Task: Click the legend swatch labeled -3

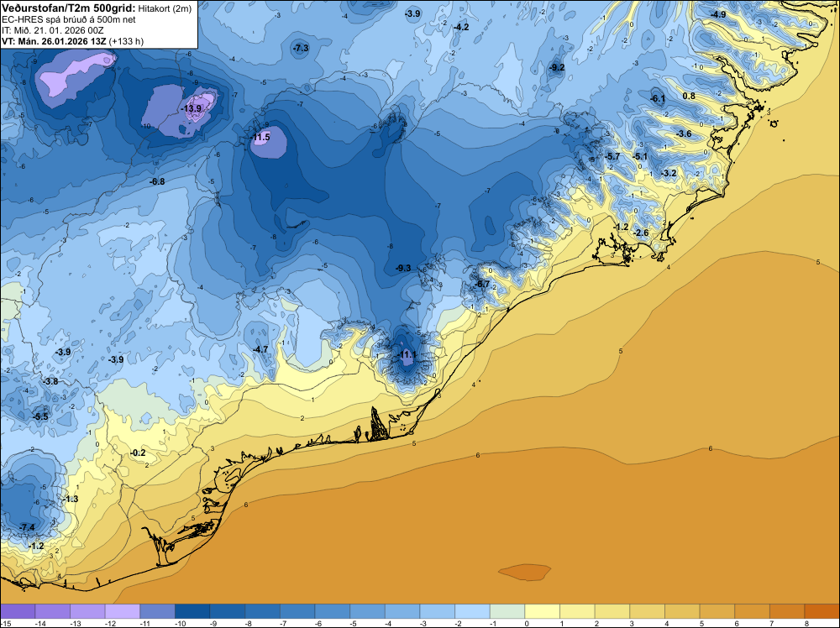Action: [x=437, y=612]
